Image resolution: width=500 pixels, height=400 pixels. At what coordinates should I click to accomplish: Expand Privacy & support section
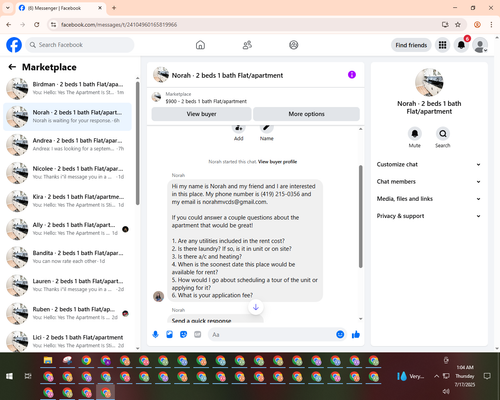coord(429,216)
